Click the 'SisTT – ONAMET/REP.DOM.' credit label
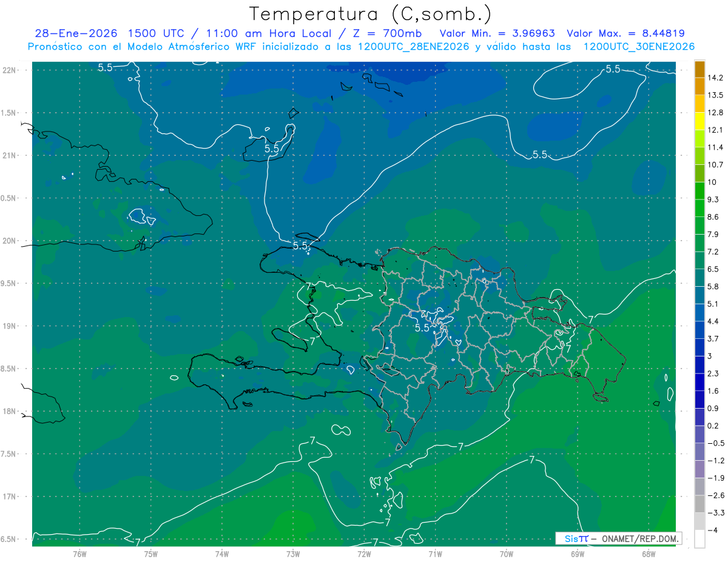This screenshot has width=728, height=562. (619, 538)
